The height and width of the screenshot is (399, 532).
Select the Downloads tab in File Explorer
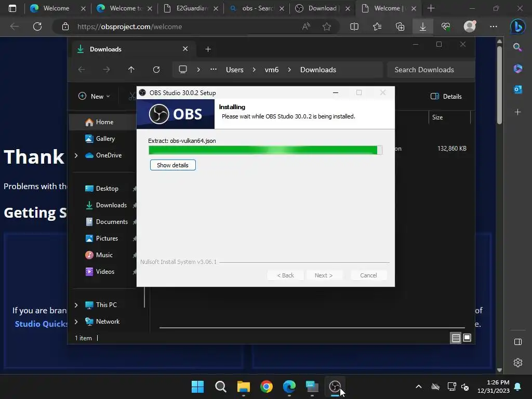coord(132,49)
